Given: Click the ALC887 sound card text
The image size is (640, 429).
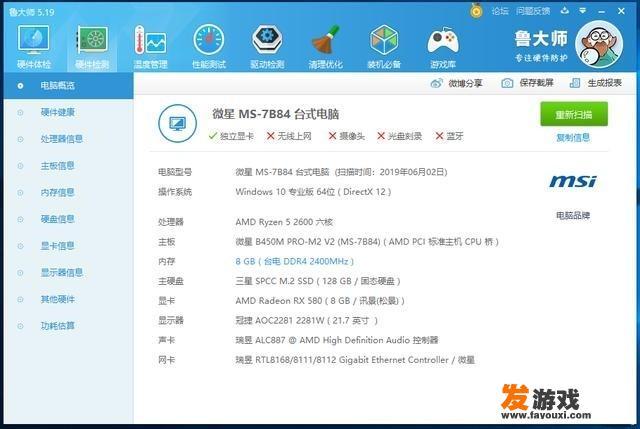Looking at the screenshot, I should click(x=337, y=340).
